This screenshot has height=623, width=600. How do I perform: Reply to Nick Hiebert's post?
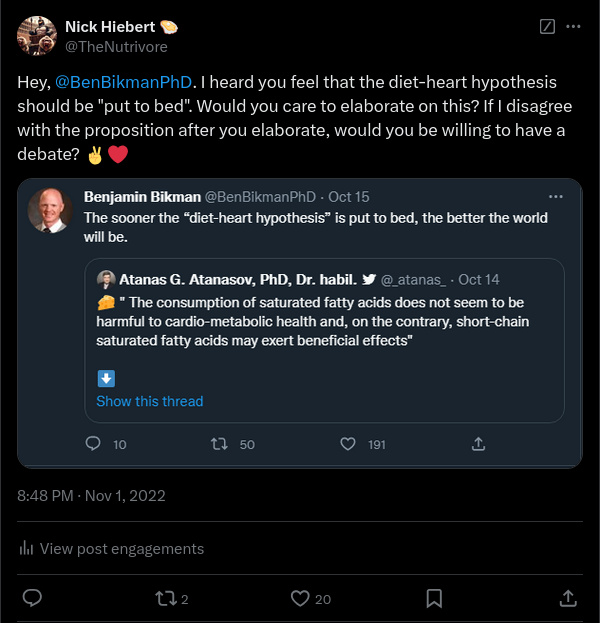coord(32,598)
